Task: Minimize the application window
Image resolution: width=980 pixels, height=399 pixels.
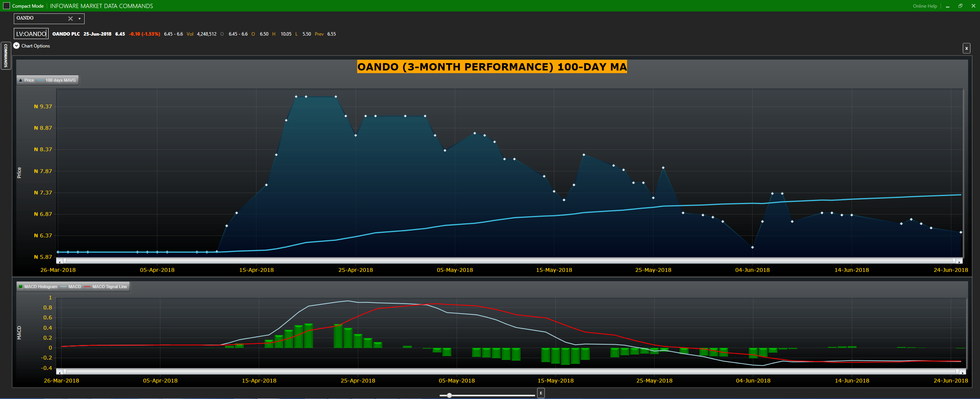Action: tap(948, 6)
